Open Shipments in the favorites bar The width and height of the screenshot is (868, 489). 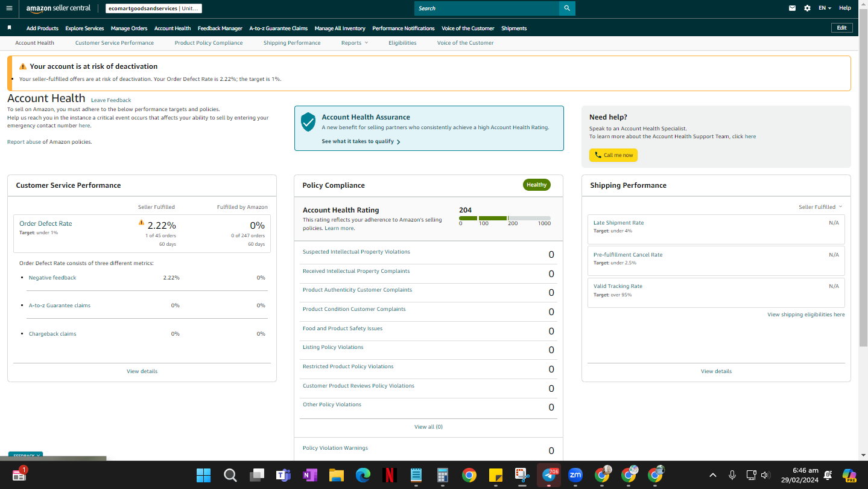514,28
